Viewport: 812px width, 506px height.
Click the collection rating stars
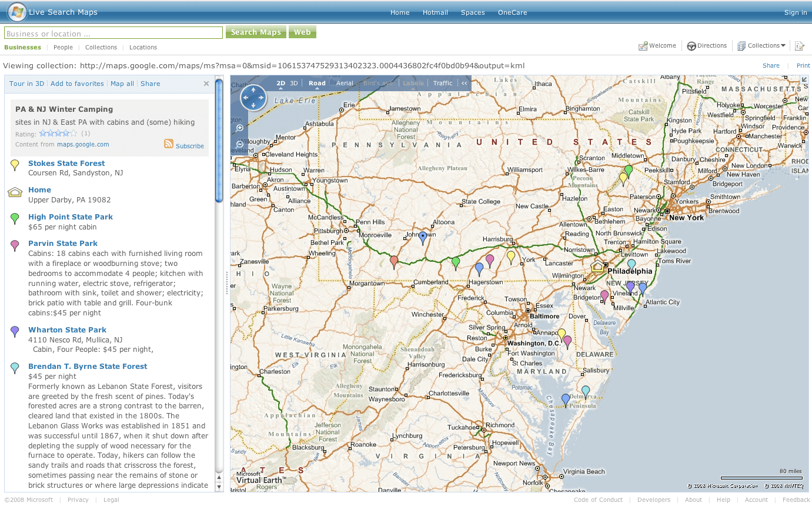point(58,134)
